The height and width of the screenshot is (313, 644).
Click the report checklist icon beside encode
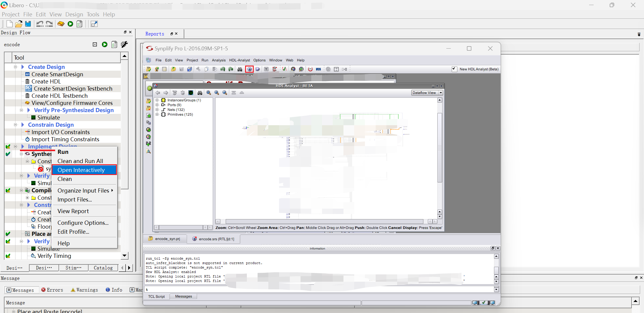(114, 44)
